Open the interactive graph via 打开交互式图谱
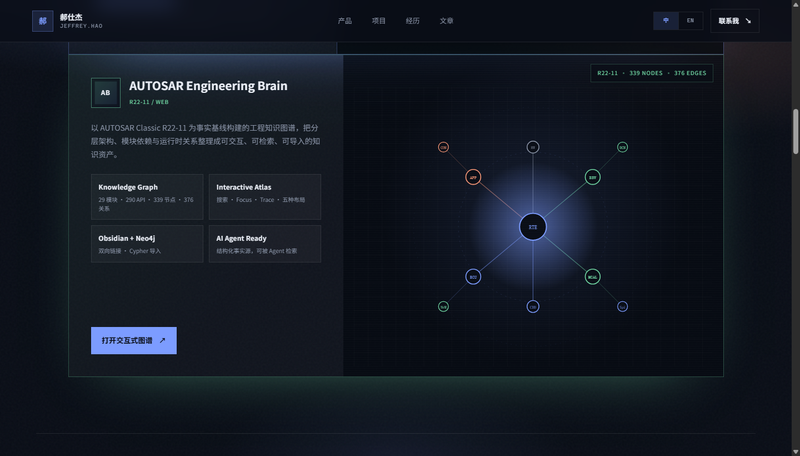This screenshot has width=800, height=456. pos(134,341)
